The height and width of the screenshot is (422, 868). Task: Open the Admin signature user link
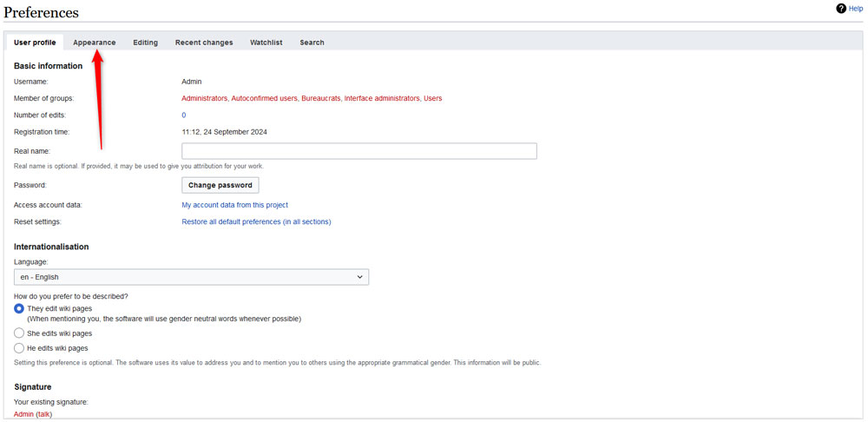[x=23, y=414]
